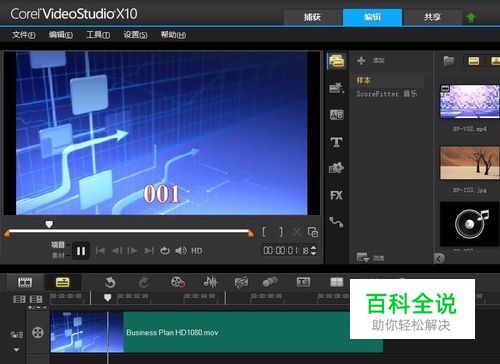Open the 工具 (Tools) menu
This screenshot has height=364, width=500.
98,35
